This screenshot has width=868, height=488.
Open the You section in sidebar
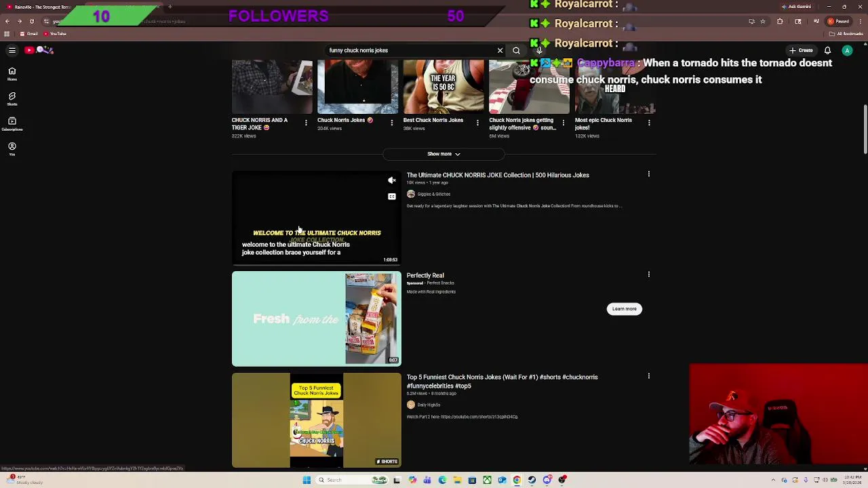click(12, 149)
